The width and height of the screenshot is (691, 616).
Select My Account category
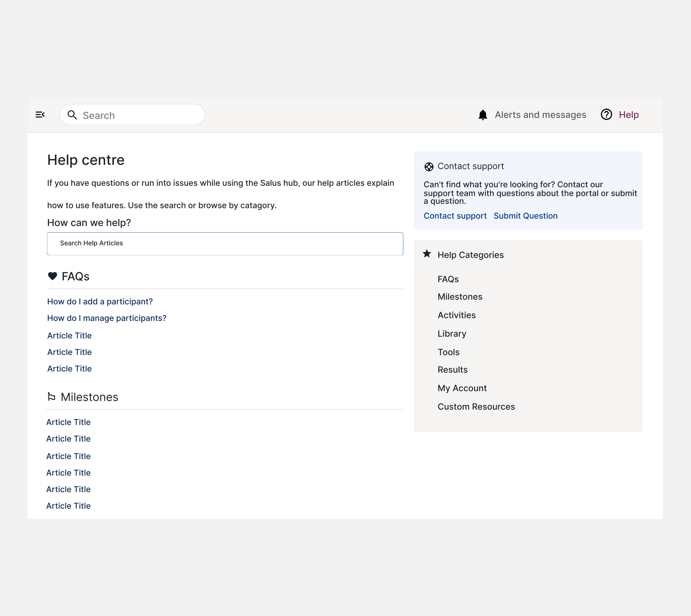[x=462, y=388]
